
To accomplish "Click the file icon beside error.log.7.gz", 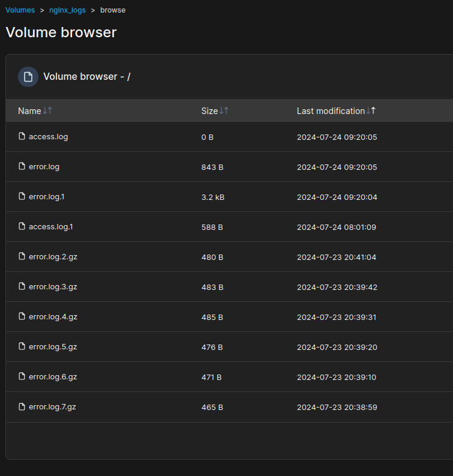I will click(x=22, y=406).
